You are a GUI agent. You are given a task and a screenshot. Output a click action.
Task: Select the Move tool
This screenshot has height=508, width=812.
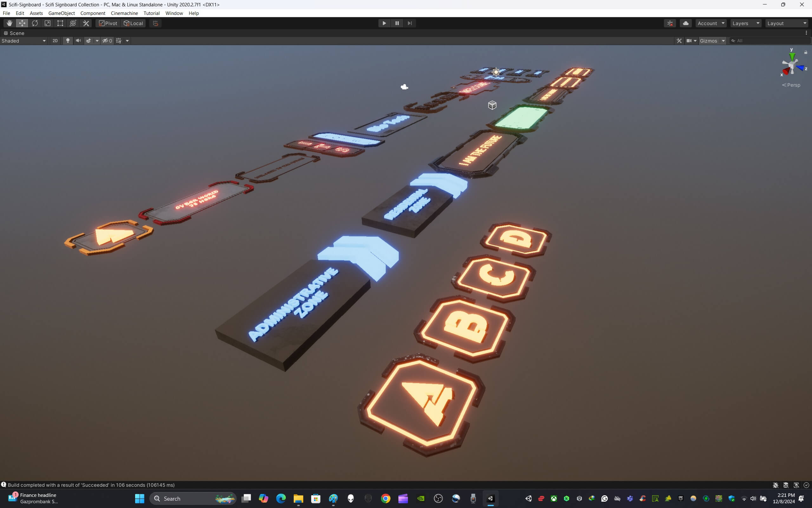pyautogui.click(x=22, y=23)
